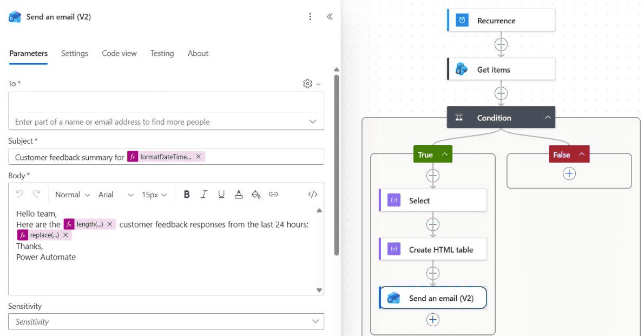Switch to the Parameters tab

(28, 54)
